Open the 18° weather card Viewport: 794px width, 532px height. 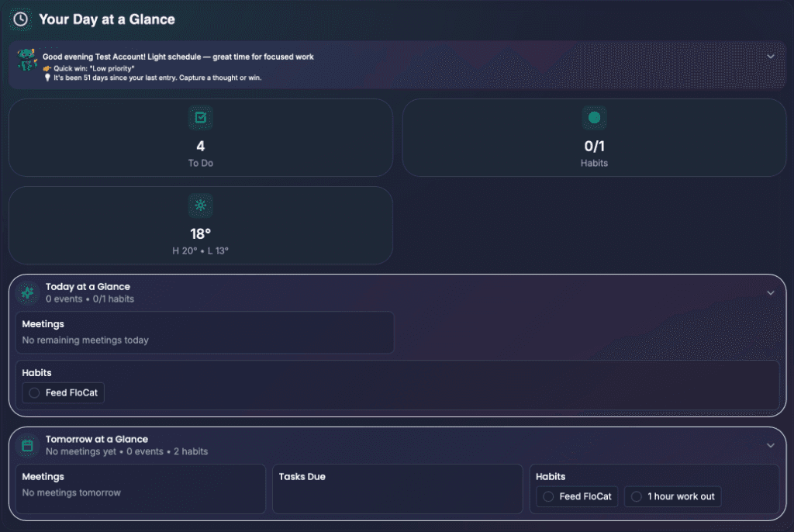pyautogui.click(x=200, y=225)
